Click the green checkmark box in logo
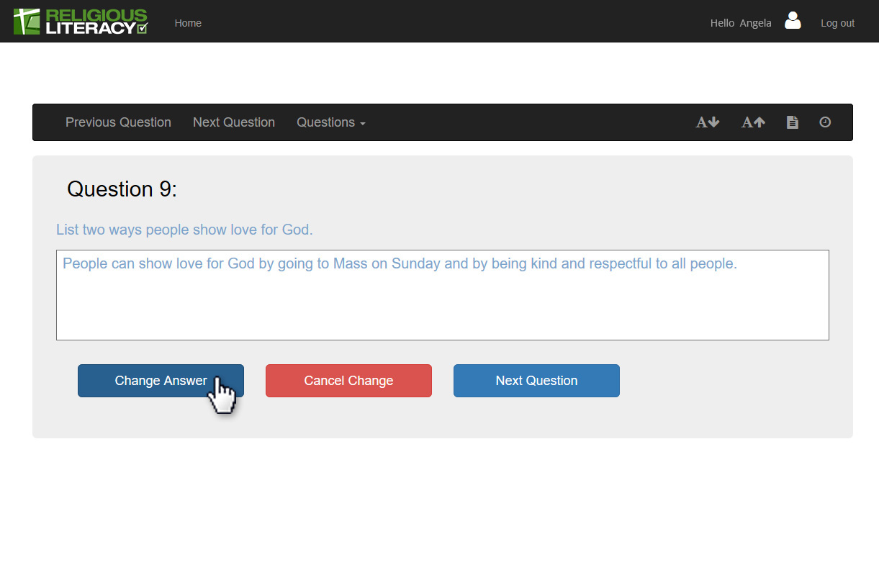 [x=142, y=28]
